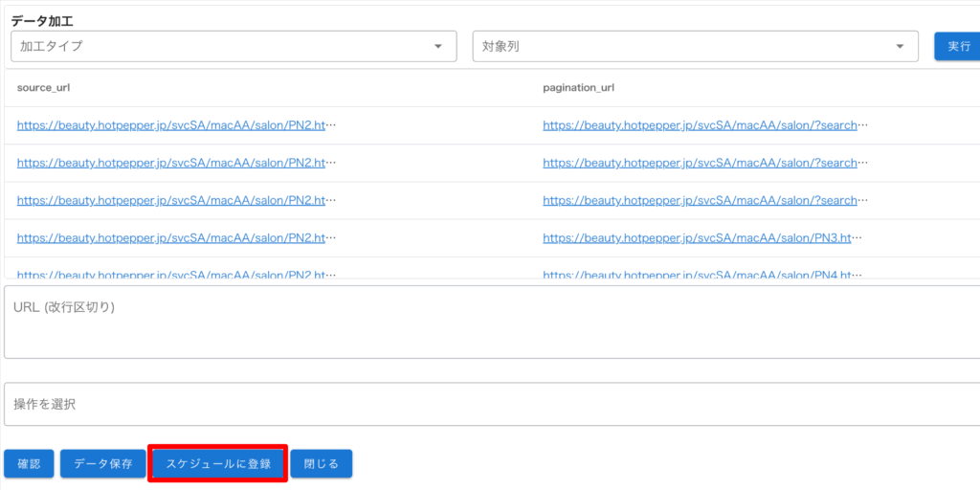
Task: Click the 実行 button
Action: (957, 46)
